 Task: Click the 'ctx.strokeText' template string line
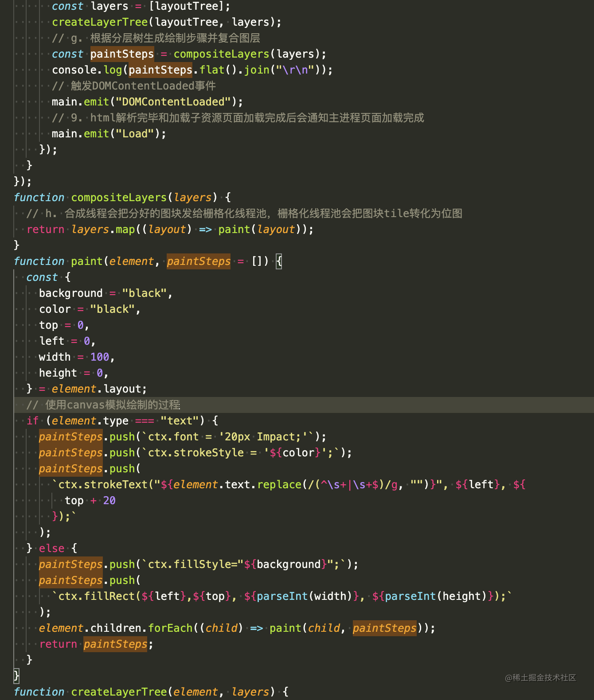point(289,485)
